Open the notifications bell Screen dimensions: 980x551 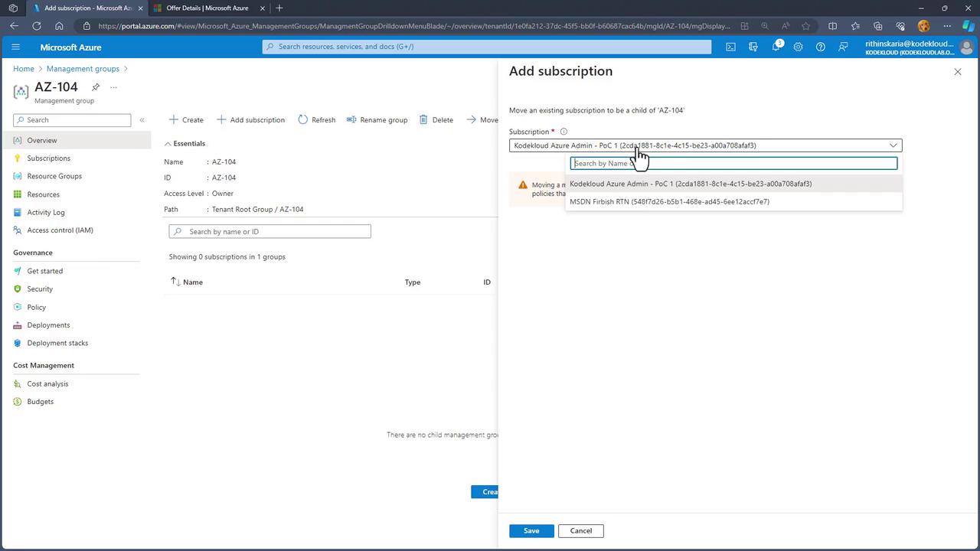tap(776, 47)
